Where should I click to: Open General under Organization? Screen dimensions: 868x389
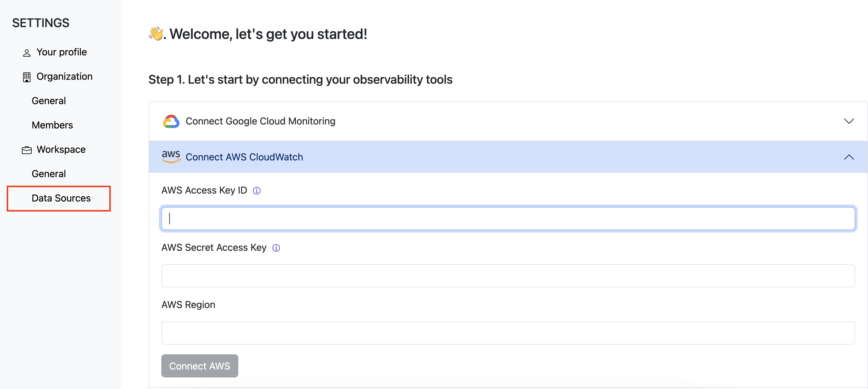point(48,101)
